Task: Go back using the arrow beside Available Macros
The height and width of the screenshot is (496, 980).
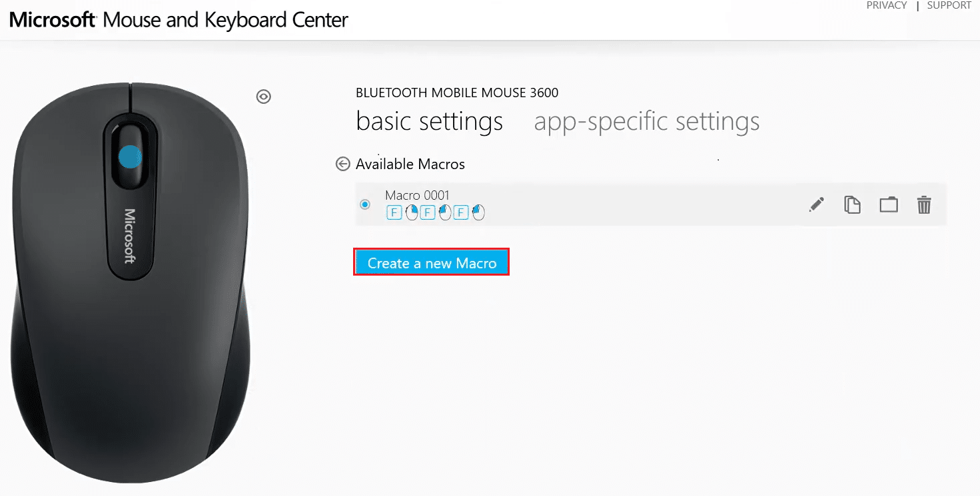Action: (342, 164)
